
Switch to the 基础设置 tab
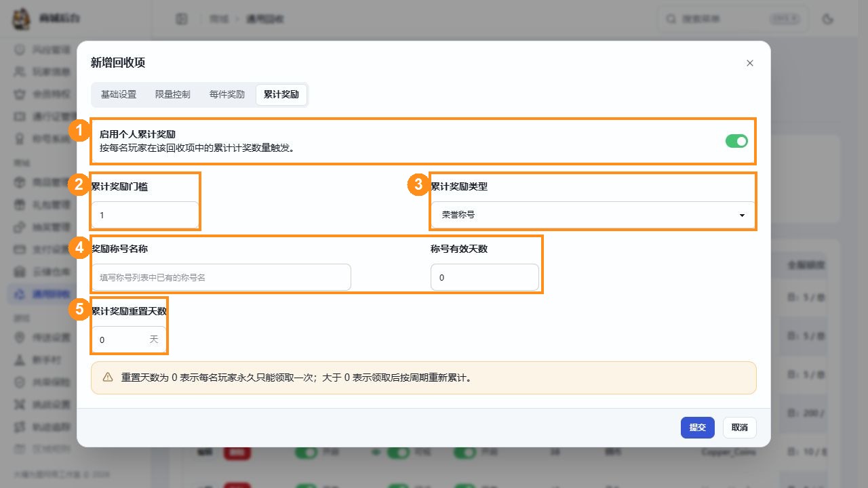pyautogui.click(x=119, y=95)
